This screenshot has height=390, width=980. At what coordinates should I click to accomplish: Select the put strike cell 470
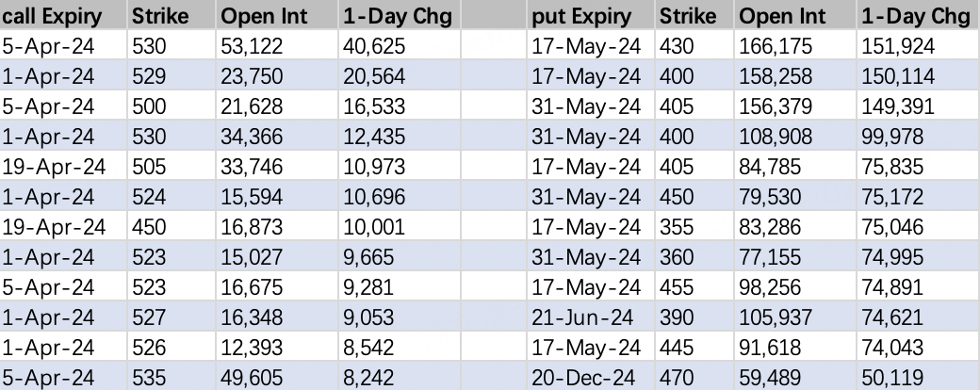[x=677, y=379]
